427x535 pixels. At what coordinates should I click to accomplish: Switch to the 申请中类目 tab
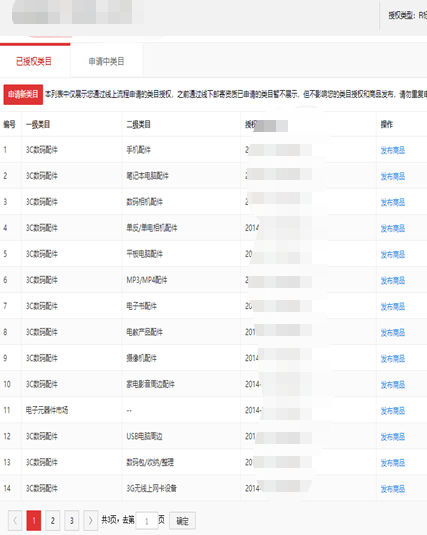(x=106, y=61)
